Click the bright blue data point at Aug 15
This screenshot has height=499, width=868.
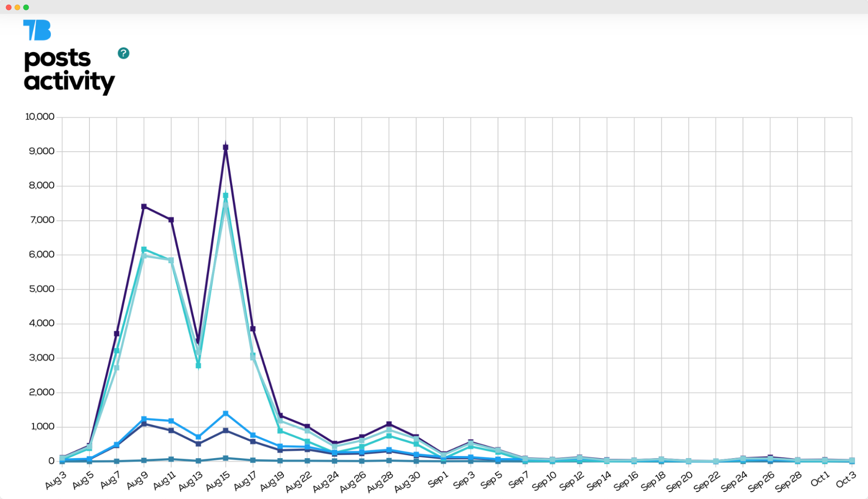click(225, 413)
